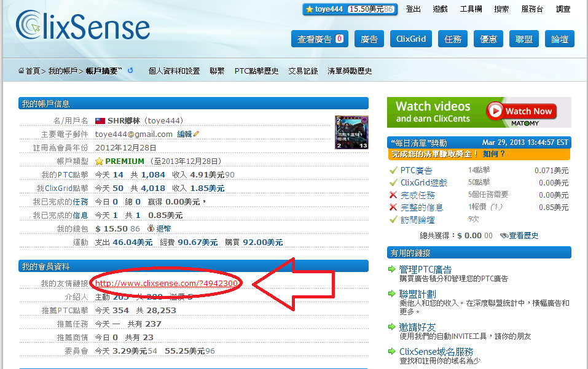Switch to 聯繫 tab
588x369 pixels.
[217, 71]
